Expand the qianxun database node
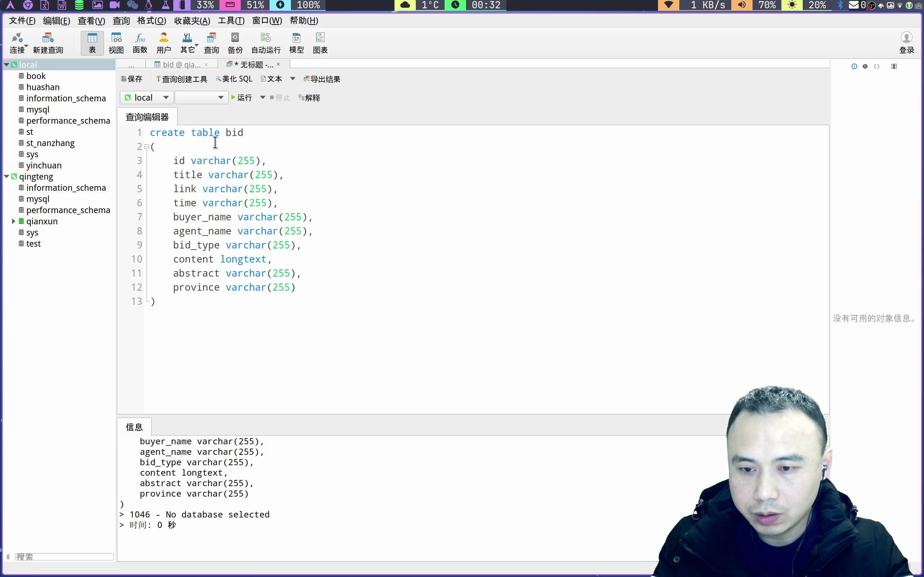This screenshot has width=924, height=577. (x=13, y=221)
